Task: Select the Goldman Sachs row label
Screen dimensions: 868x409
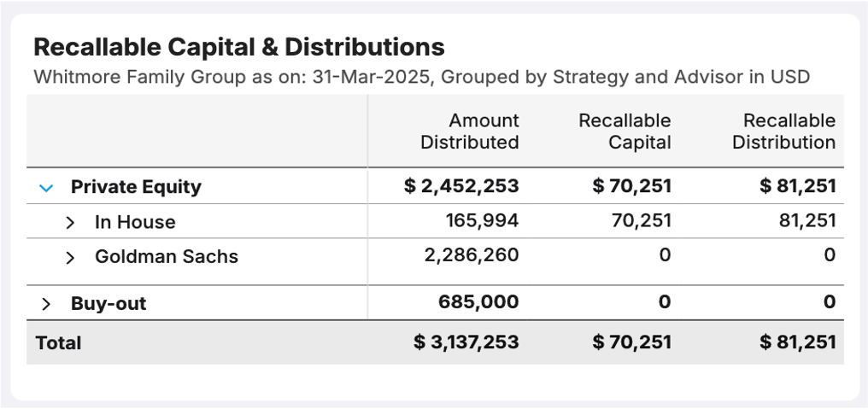Action: 167,257
